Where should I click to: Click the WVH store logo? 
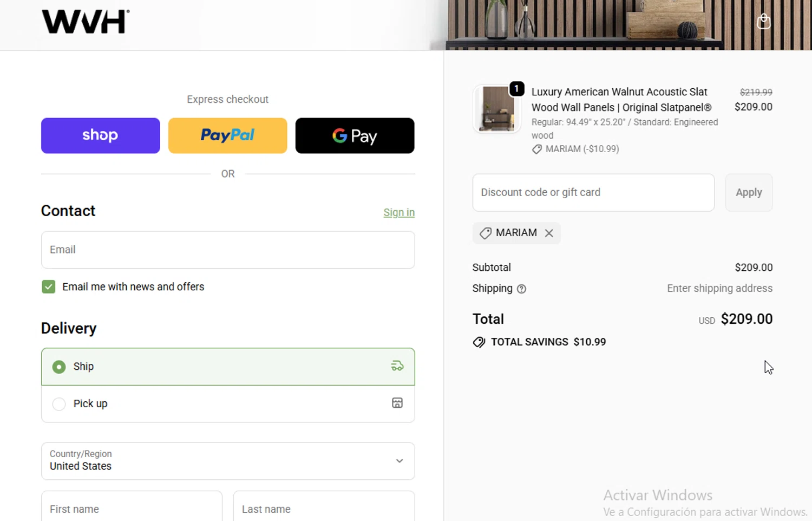point(86,22)
